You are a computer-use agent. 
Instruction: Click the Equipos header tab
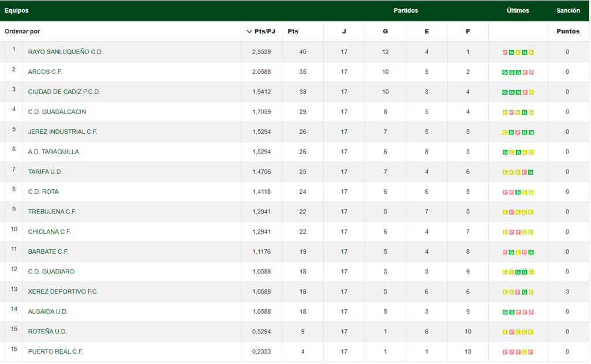click(x=16, y=10)
